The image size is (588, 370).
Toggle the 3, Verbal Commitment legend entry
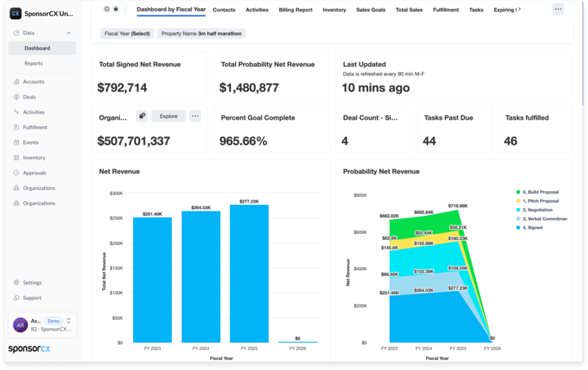point(542,219)
